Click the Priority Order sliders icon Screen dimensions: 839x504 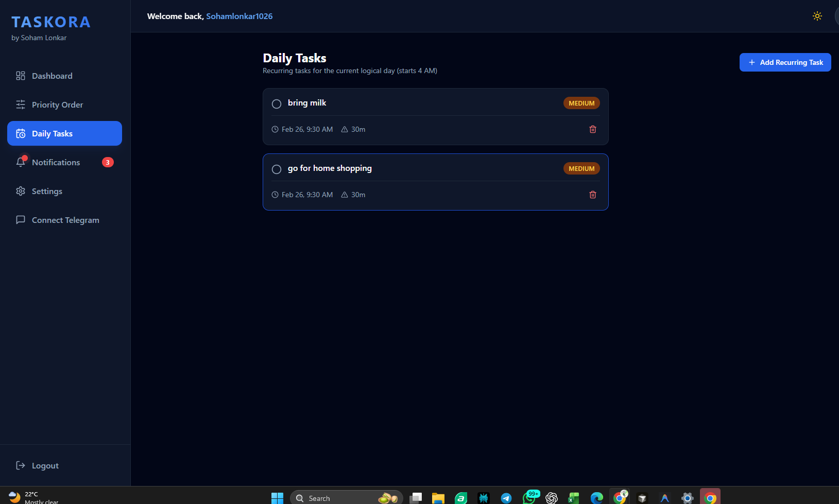point(21,105)
